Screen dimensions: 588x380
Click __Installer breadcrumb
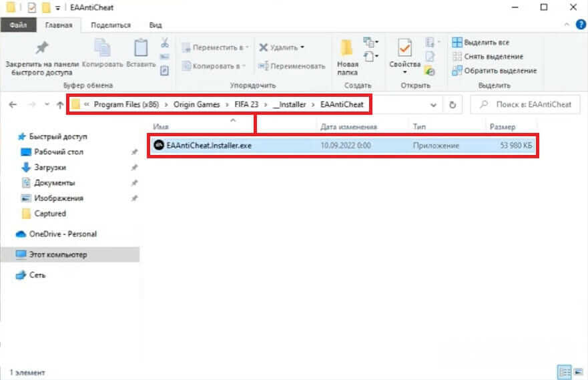pos(290,105)
